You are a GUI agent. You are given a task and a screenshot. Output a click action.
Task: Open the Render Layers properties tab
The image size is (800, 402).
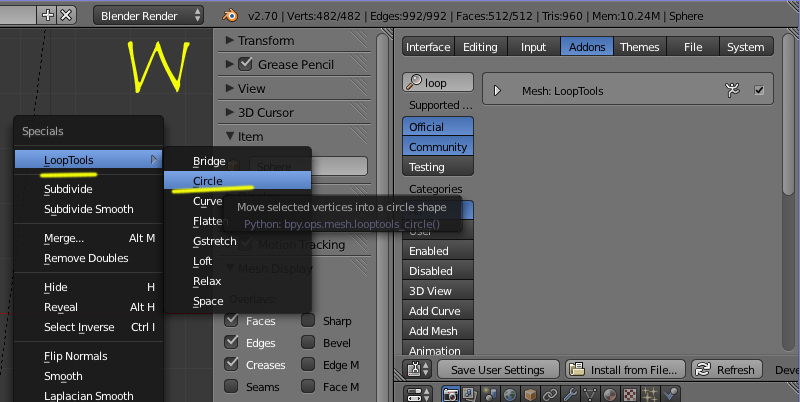pos(470,394)
